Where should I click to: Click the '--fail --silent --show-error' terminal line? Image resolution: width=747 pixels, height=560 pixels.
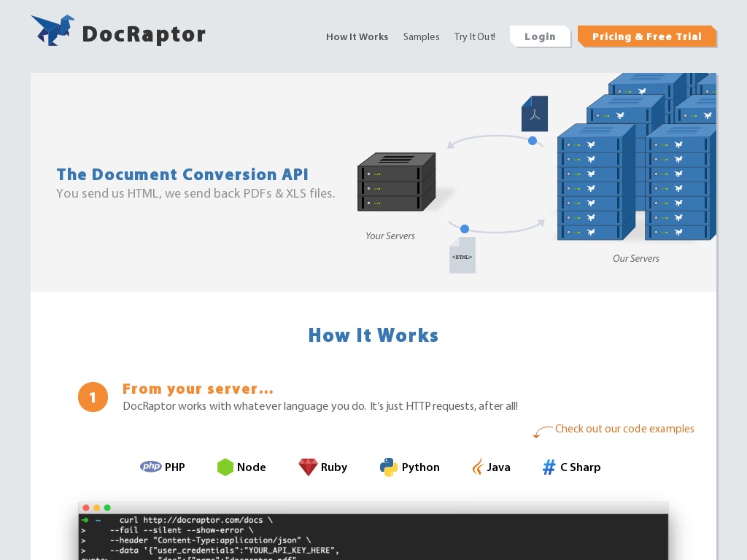pos(182,530)
